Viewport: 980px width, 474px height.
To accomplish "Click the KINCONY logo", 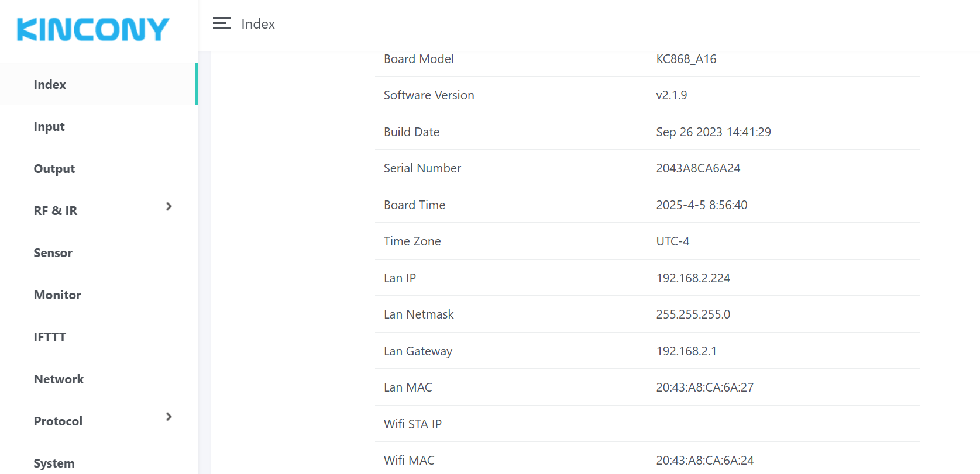I will 93,29.
